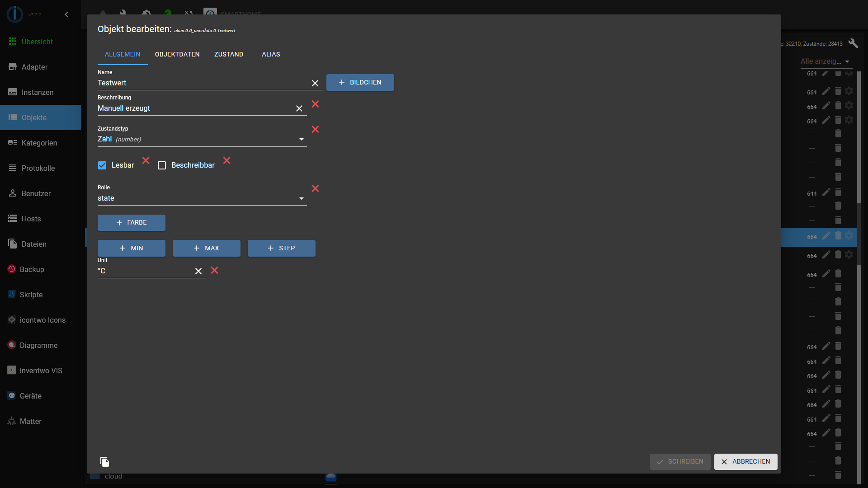Uncheck the Lesbar checkbox
This screenshot has height=488, width=868.
(102, 165)
